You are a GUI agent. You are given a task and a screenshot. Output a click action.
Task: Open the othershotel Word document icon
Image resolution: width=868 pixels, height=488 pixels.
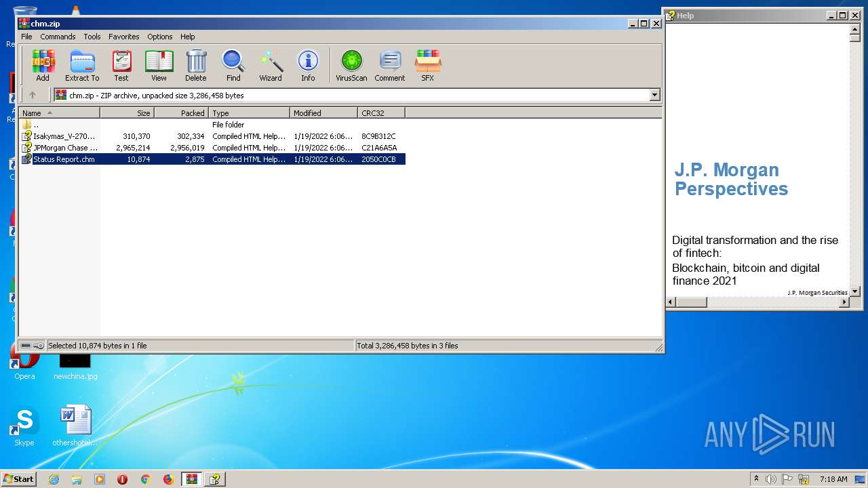click(75, 426)
